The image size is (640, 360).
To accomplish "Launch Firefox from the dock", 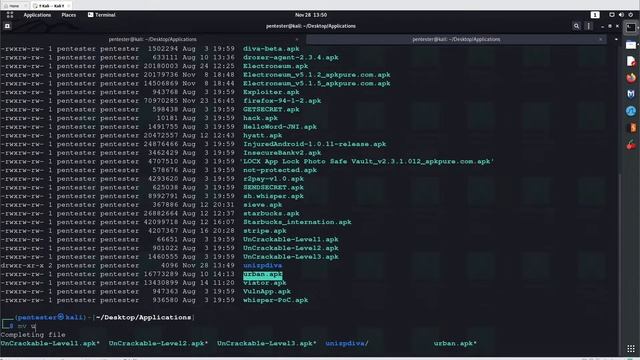I will (631, 78).
